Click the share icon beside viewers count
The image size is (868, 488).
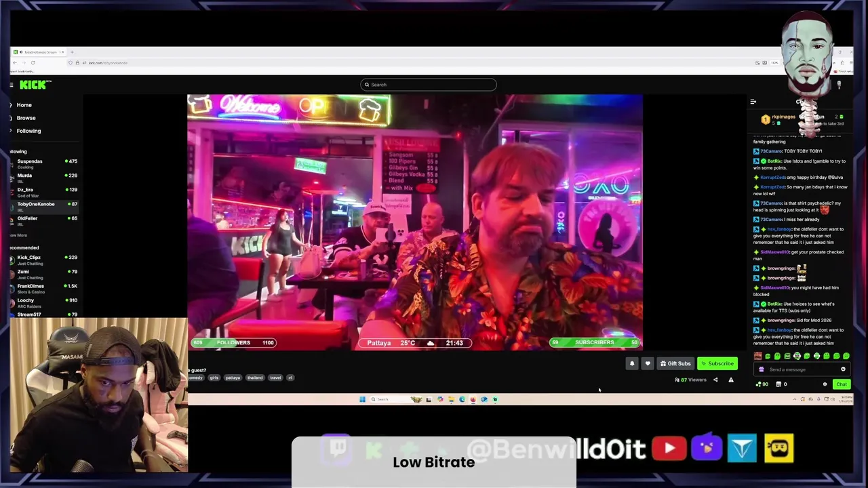715,380
